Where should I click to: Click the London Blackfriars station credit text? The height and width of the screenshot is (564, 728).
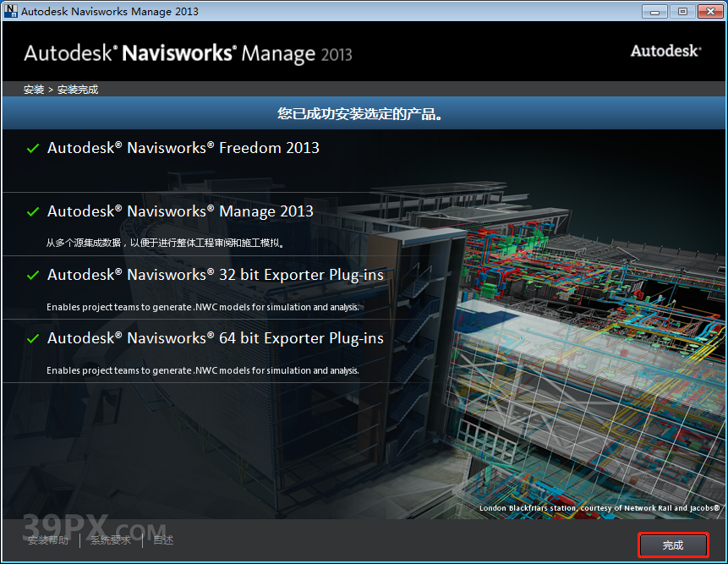(x=601, y=508)
